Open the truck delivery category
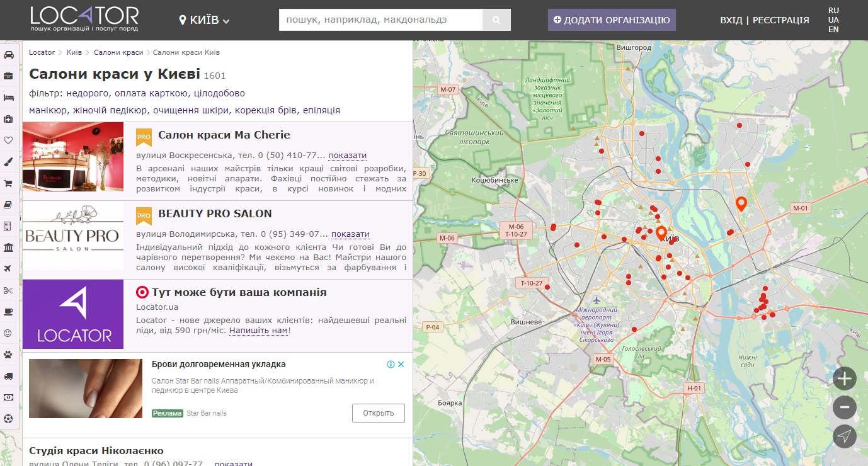This screenshot has height=466, width=868. coord(8,376)
